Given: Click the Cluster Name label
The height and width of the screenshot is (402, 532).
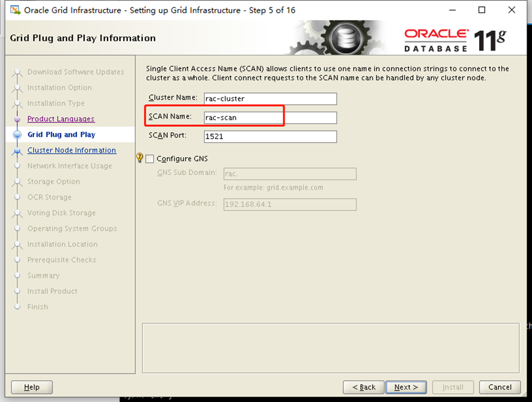Looking at the screenshot, I should [173, 97].
